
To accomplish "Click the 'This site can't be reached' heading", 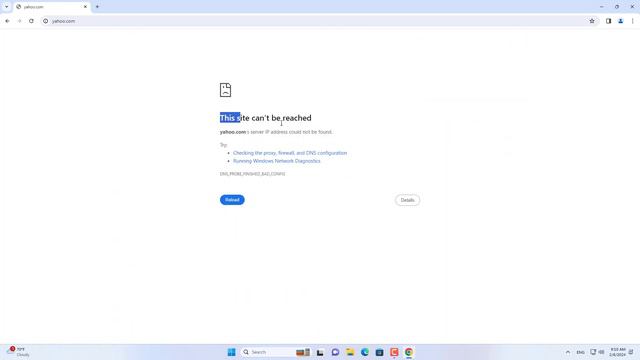I will 265,118.
